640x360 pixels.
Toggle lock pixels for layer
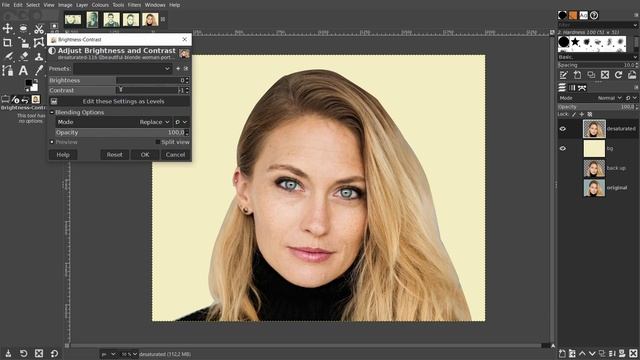click(x=574, y=115)
